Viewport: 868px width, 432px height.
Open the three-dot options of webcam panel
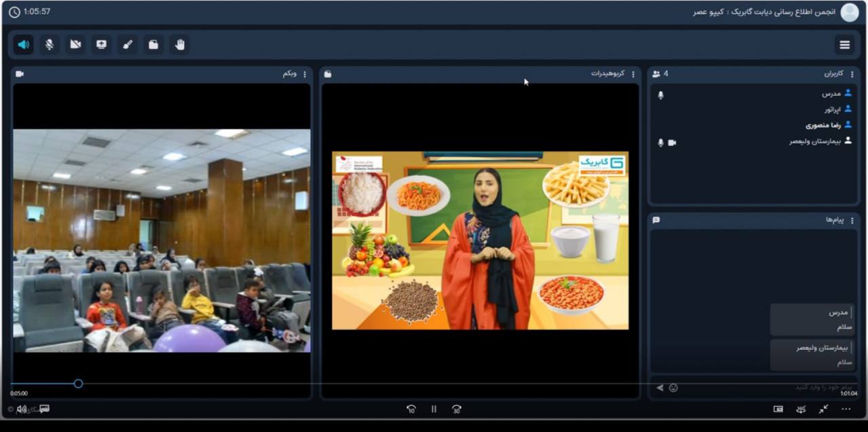304,74
